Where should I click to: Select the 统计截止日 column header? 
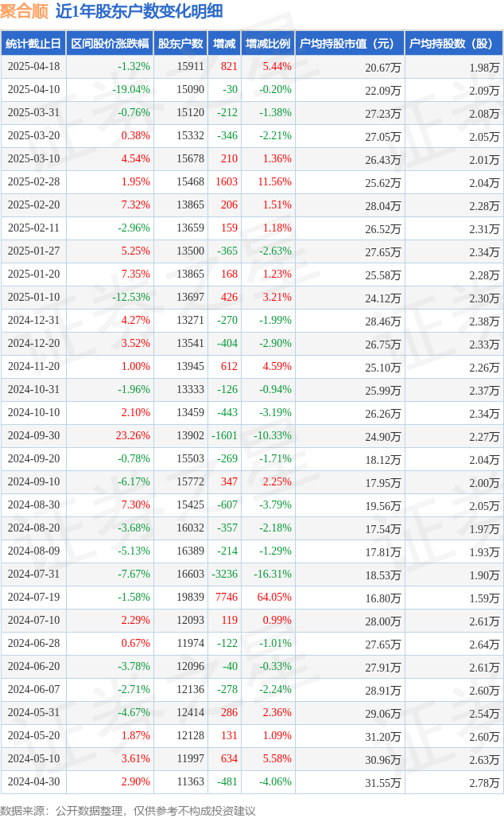click(33, 44)
